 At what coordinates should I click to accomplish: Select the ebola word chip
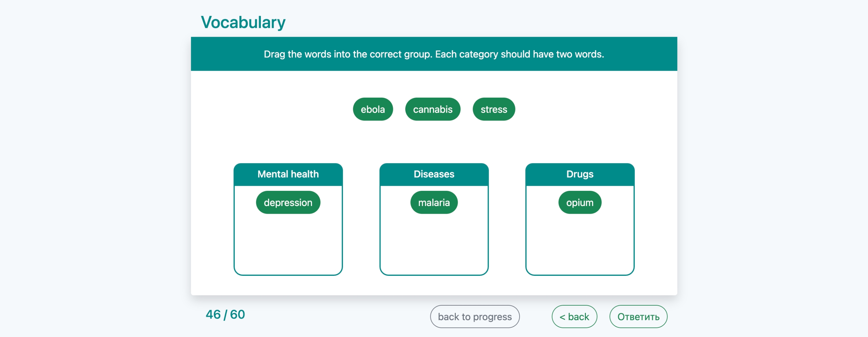[373, 109]
